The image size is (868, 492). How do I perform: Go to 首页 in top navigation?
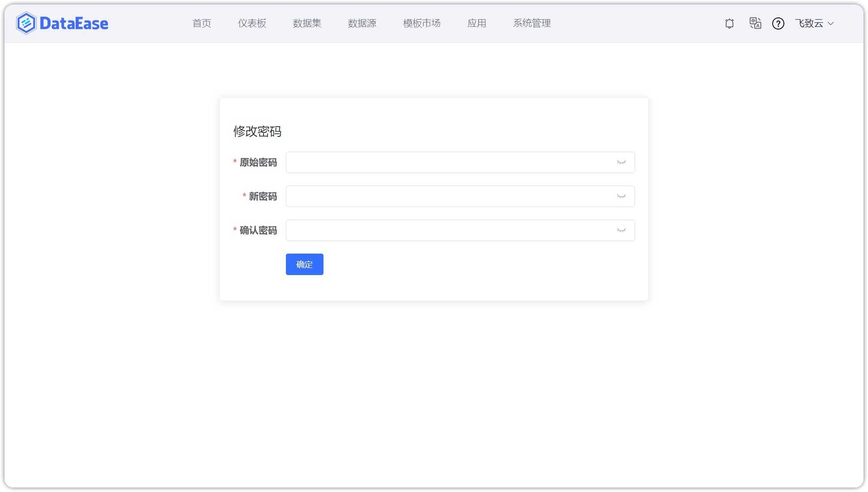[x=202, y=23]
